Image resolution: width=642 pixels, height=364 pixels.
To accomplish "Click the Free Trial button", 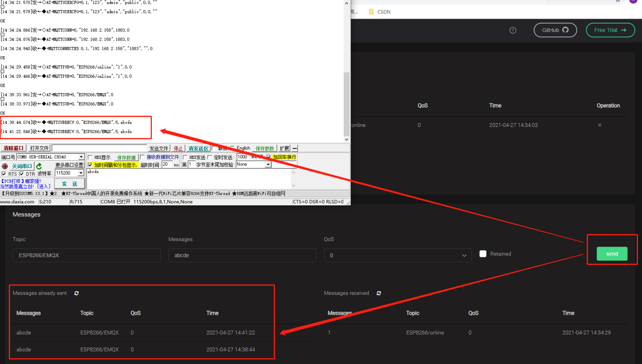I will coord(610,30).
